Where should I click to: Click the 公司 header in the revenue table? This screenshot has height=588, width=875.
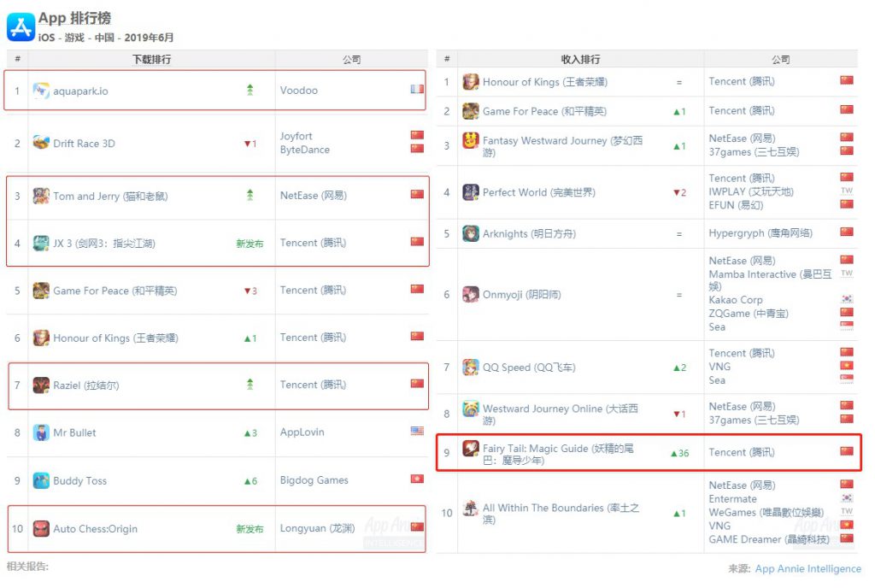pos(781,59)
